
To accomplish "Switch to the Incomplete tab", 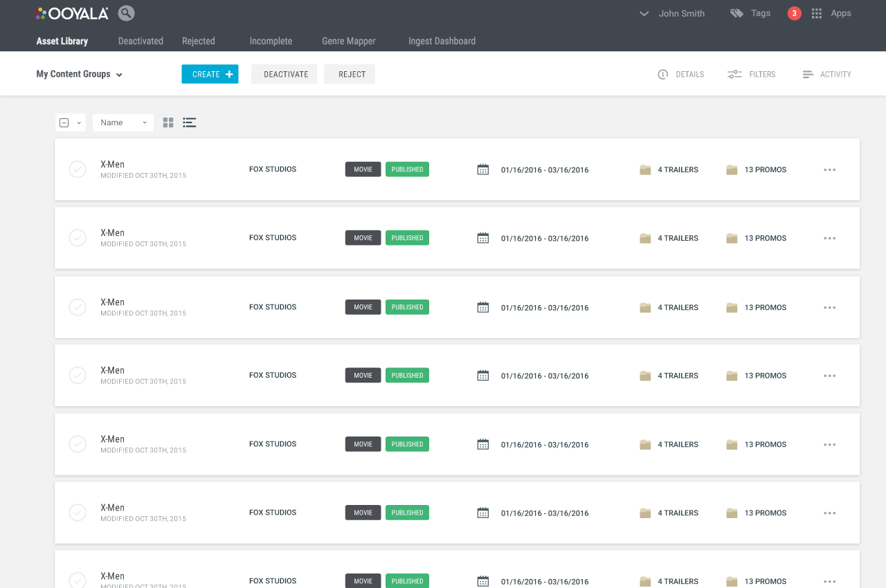I will [271, 41].
